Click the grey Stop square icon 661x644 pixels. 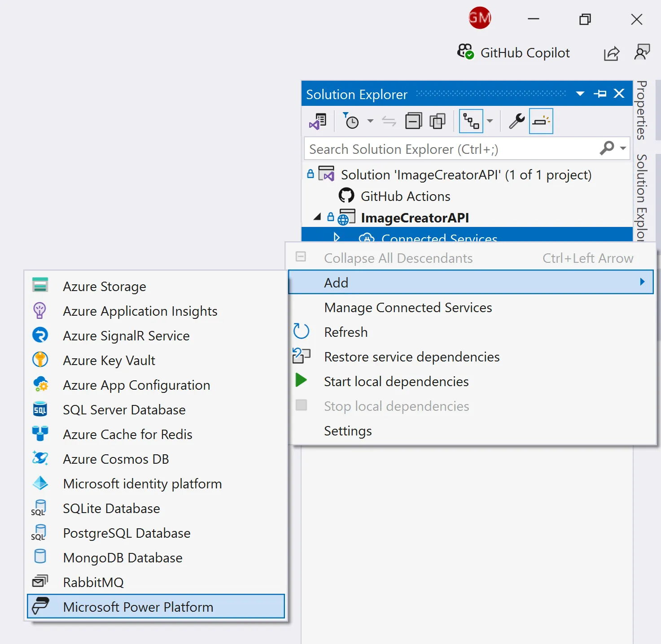click(301, 405)
